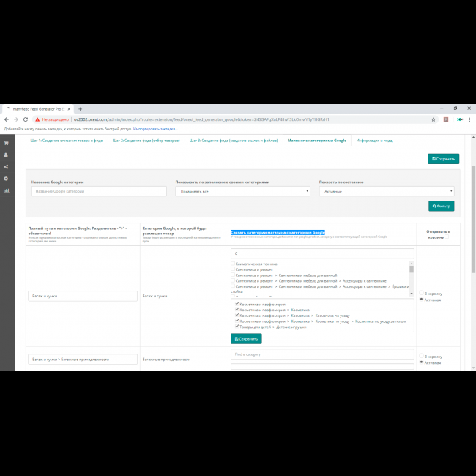Expand the 'Показывать все' dropdown

[242, 191]
